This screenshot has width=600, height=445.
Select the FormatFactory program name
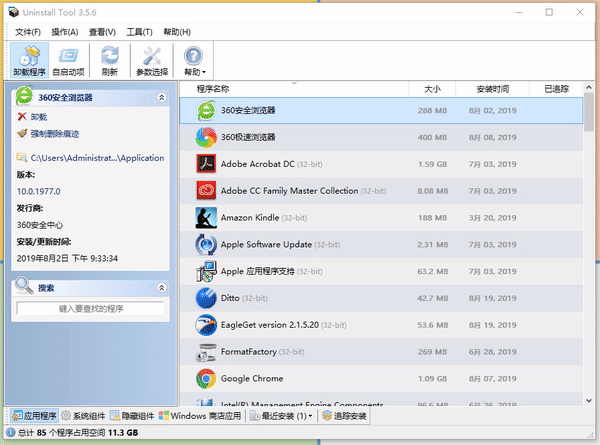point(249,352)
